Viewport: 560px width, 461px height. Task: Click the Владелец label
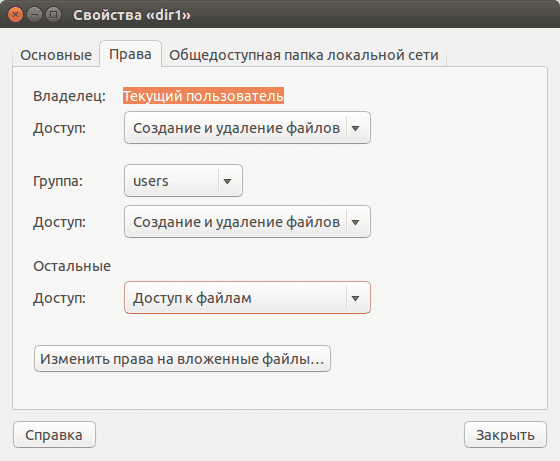tap(70, 96)
